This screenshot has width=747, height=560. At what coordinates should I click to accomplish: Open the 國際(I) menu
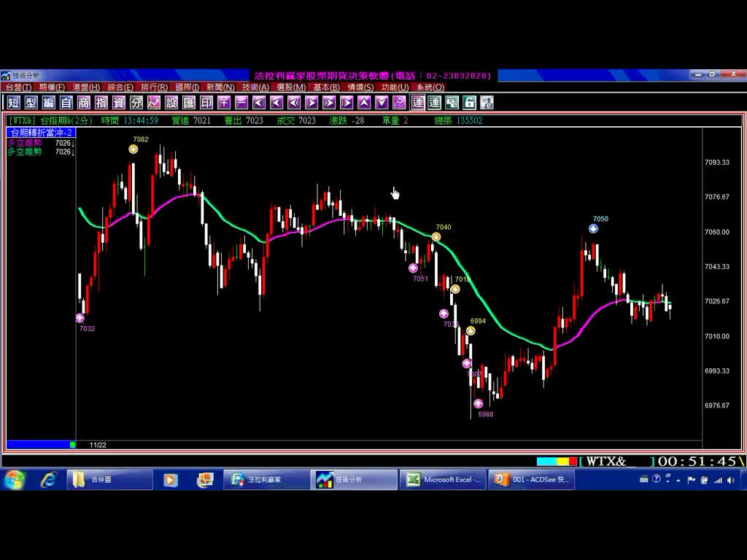[187, 87]
